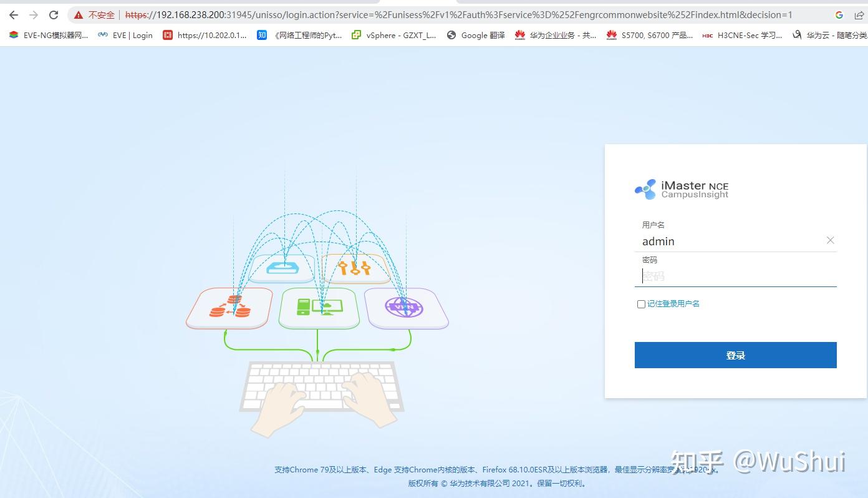868x498 pixels.
Task: Open the Google 翻译 bookmark
Action: [x=476, y=35]
